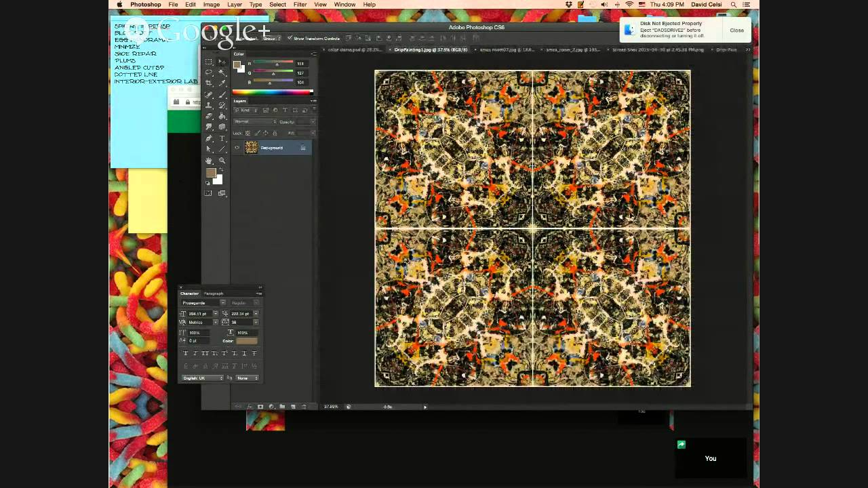Open the Layer menu

click(x=235, y=5)
